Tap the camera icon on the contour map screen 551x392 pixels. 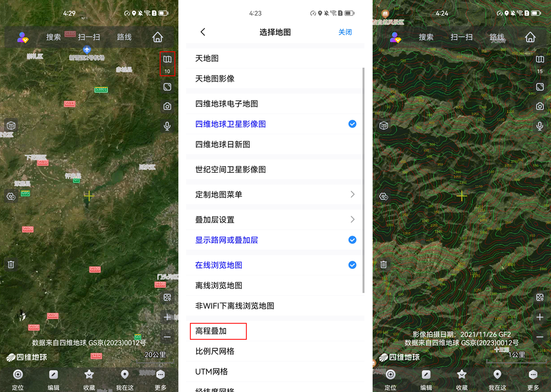coord(540,106)
